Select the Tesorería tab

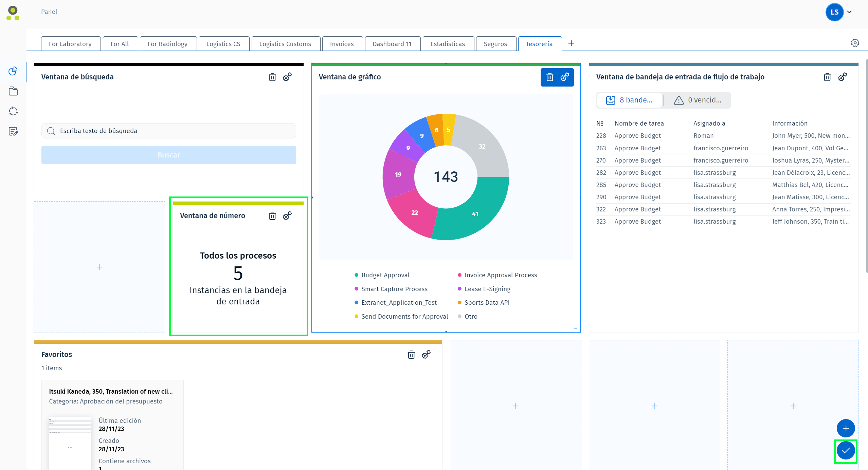tap(539, 43)
